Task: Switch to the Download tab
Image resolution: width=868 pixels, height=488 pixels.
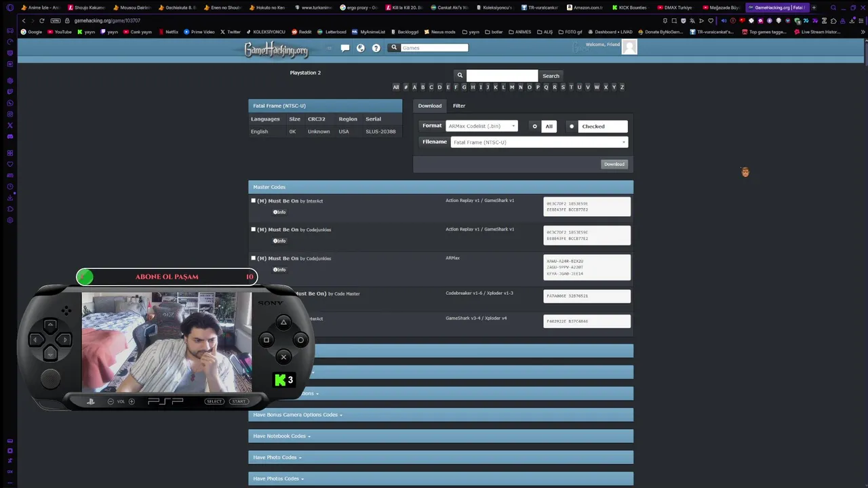Action: click(430, 106)
